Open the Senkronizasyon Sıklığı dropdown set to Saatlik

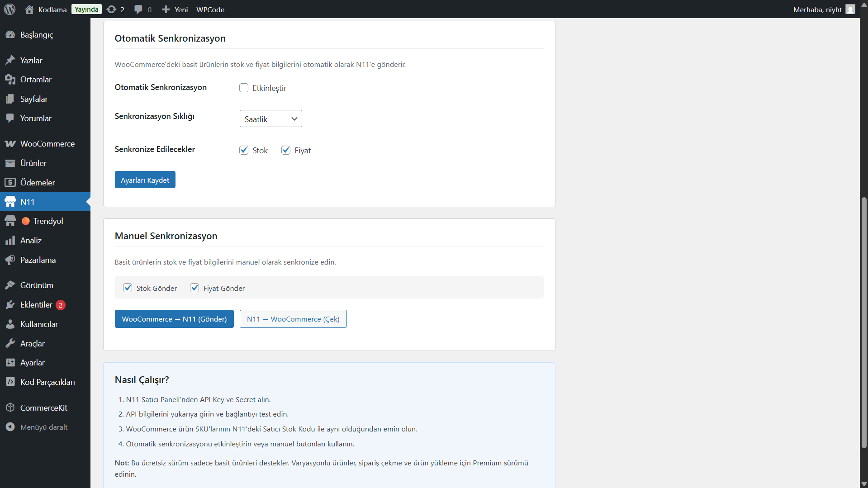point(270,119)
